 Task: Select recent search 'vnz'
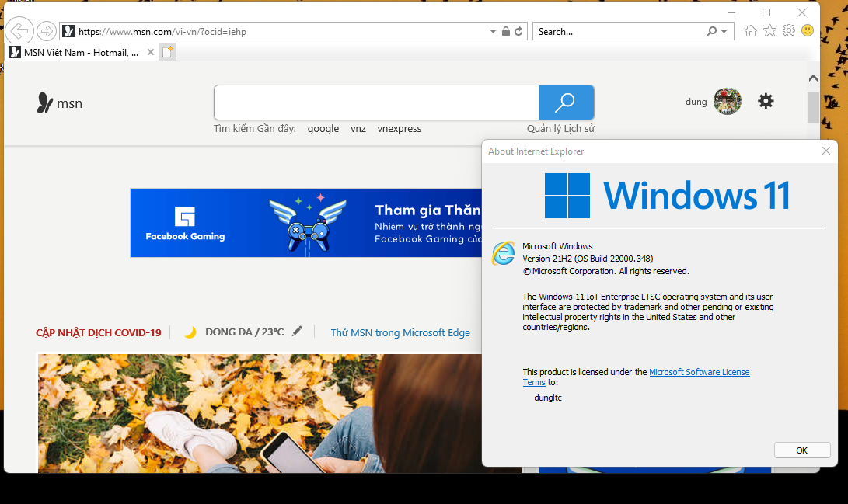(358, 129)
